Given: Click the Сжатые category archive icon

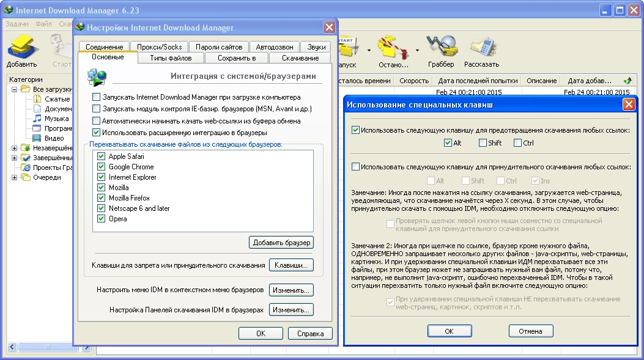Looking at the screenshot, I should click(x=37, y=99).
